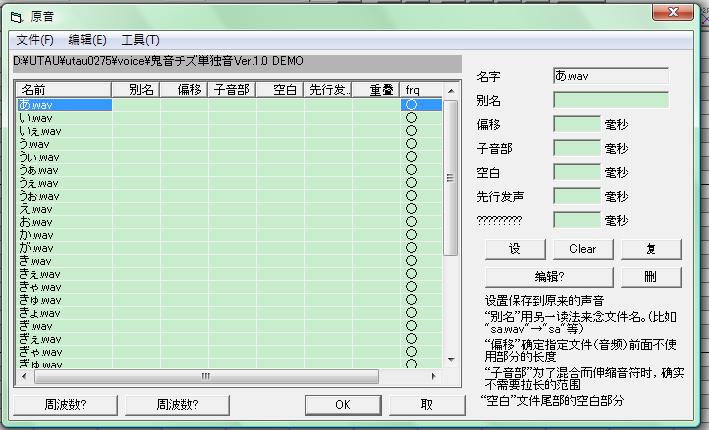This screenshot has height=430, width=709.
Task: Focus the 先行发声 pre-utterance input field
Action: tap(577, 196)
